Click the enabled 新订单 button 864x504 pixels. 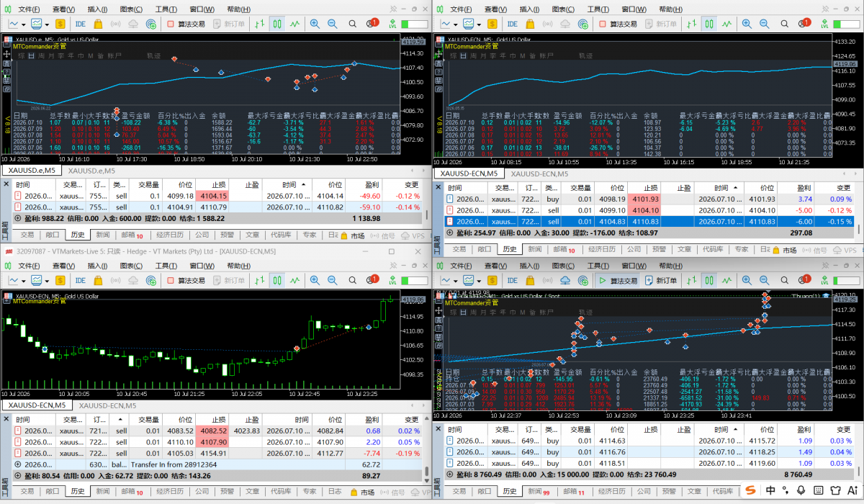click(x=661, y=280)
